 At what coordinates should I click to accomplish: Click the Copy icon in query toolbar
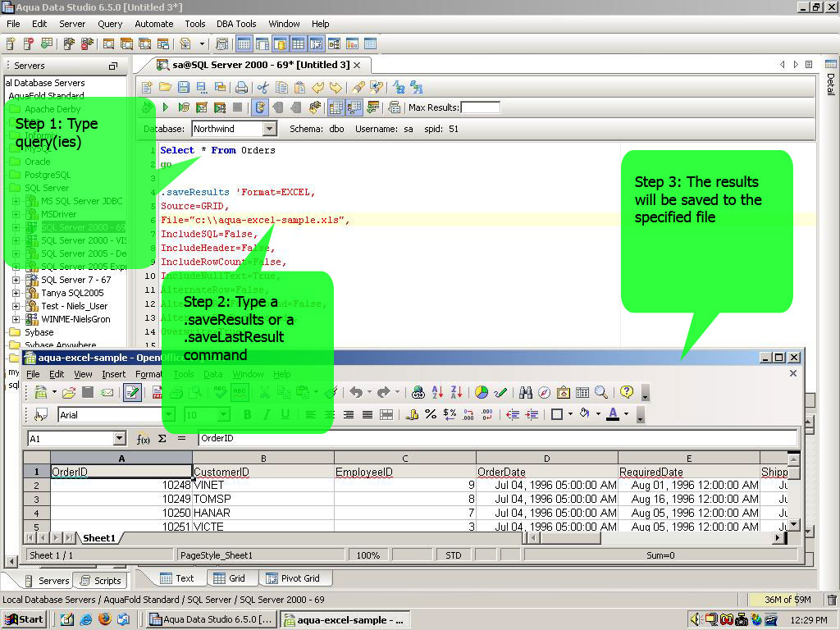281,87
